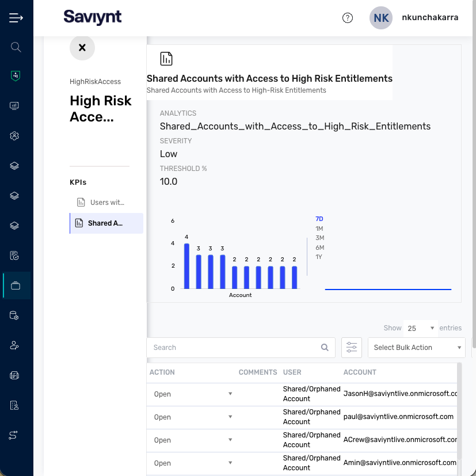Viewport: 476px width, 476px height.
Task: Sort by the COMMENTS column header
Action: pyautogui.click(x=258, y=372)
